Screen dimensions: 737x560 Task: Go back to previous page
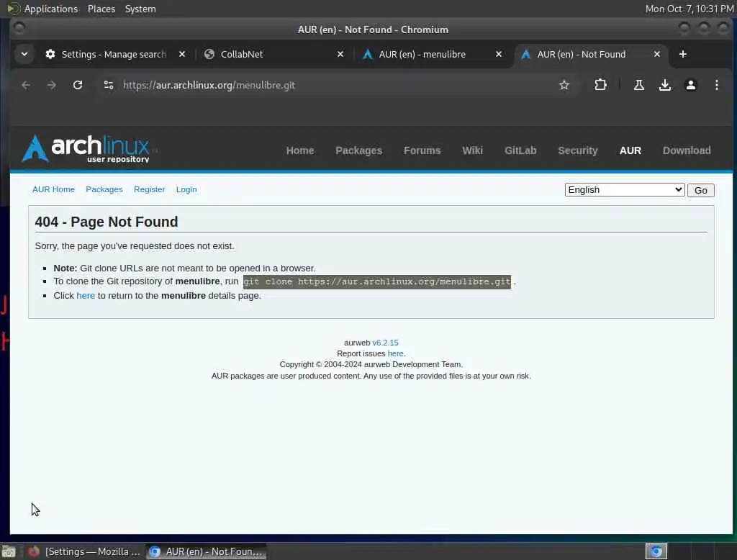pyautogui.click(x=26, y=85)
